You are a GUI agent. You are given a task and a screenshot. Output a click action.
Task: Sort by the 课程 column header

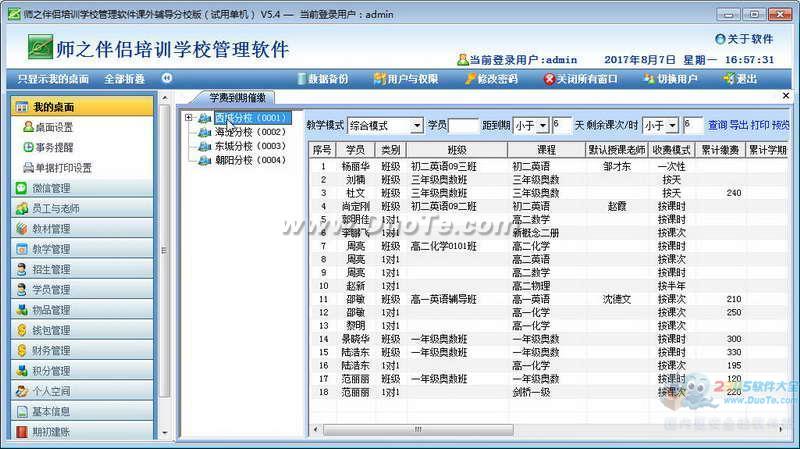pos(546,150)
